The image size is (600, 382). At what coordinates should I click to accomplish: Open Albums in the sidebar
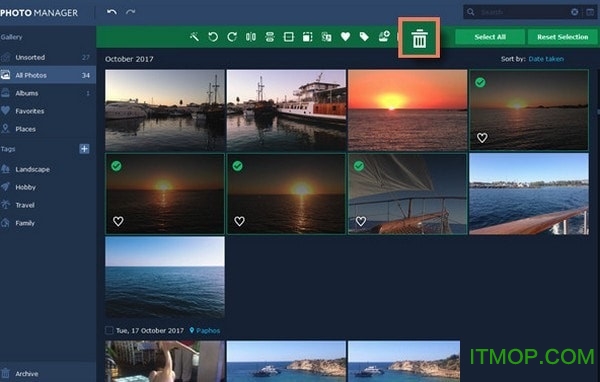tap(48, 93)
